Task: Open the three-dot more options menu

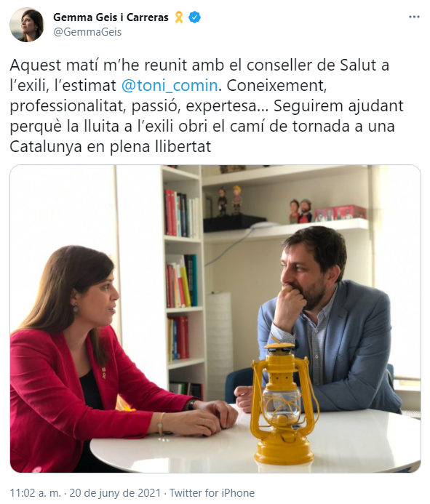Action: [414, 17]
